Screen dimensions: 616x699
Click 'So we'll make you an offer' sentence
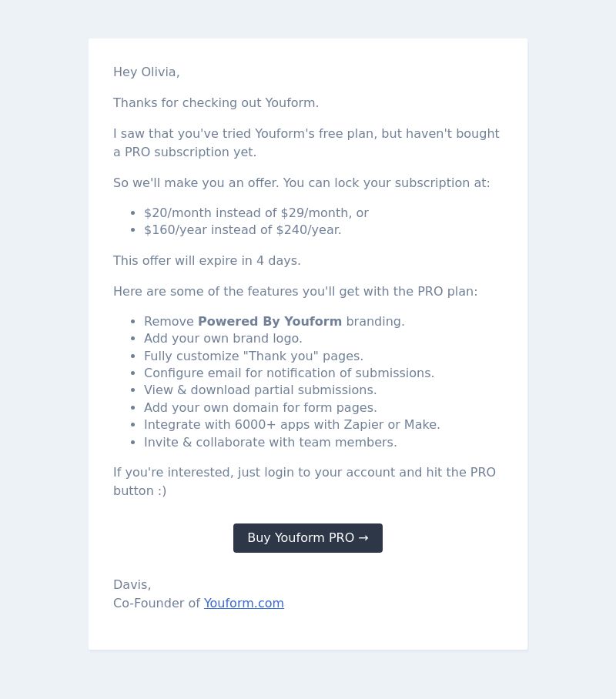(x=302, y=183)
